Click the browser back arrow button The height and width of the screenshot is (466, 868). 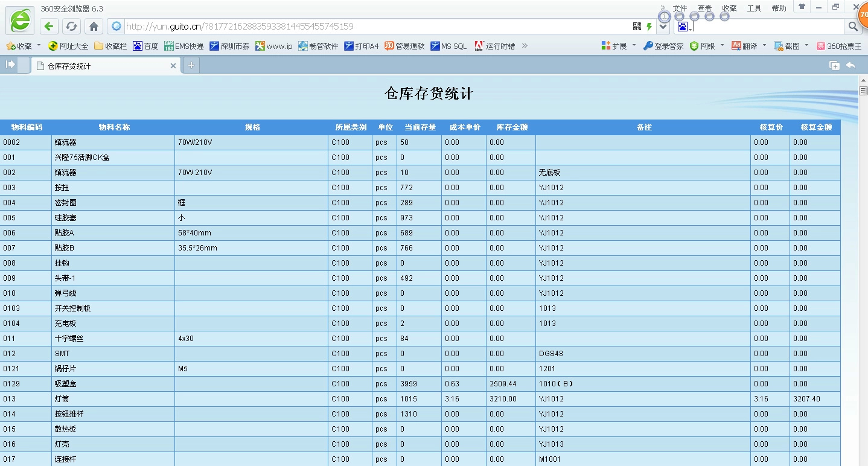point(49,27)
